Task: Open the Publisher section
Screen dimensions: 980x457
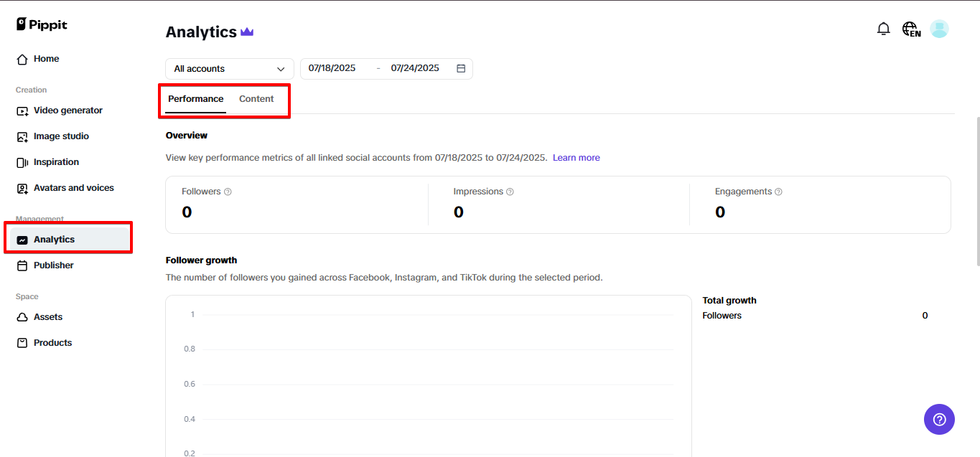Action: (x=53, y=265)
